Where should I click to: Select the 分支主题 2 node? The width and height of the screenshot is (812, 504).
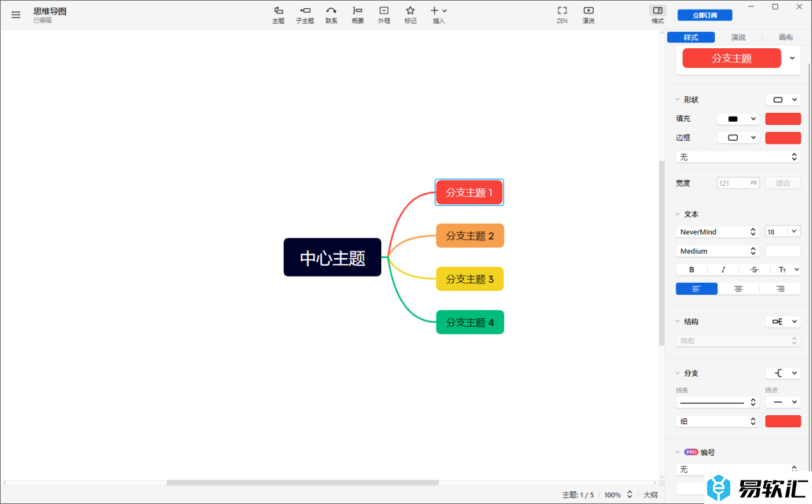[x=470, y=236]
